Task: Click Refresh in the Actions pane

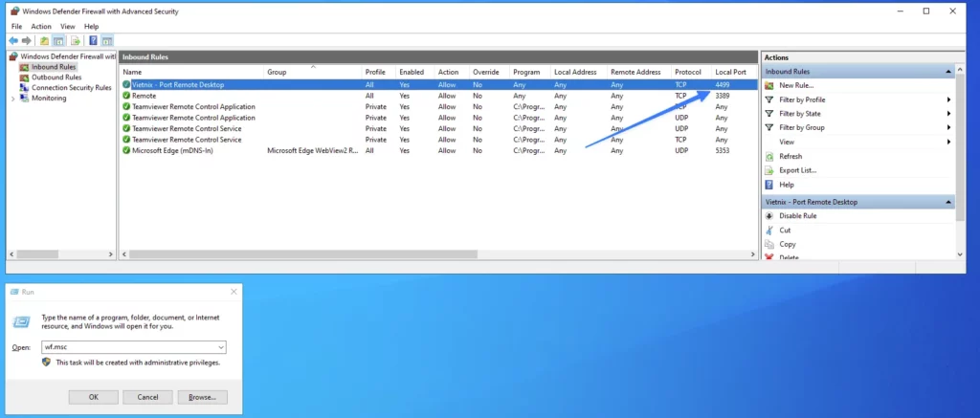Action: (x=791, y=156)
